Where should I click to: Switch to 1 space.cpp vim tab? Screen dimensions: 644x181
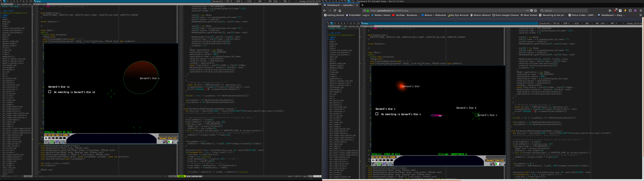7,4
